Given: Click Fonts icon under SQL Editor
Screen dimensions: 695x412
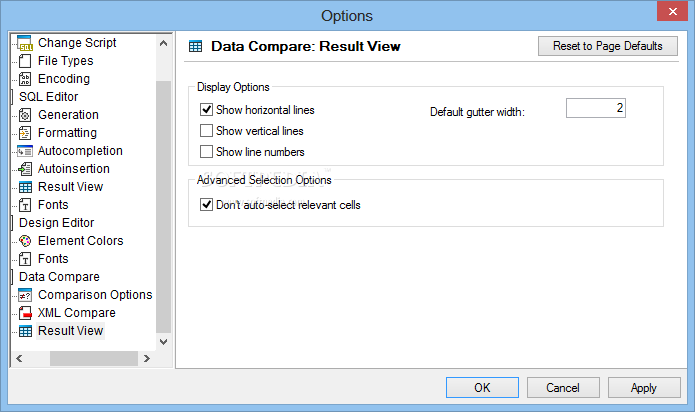Looking at the screenshot, I should (x=25, y=205).
